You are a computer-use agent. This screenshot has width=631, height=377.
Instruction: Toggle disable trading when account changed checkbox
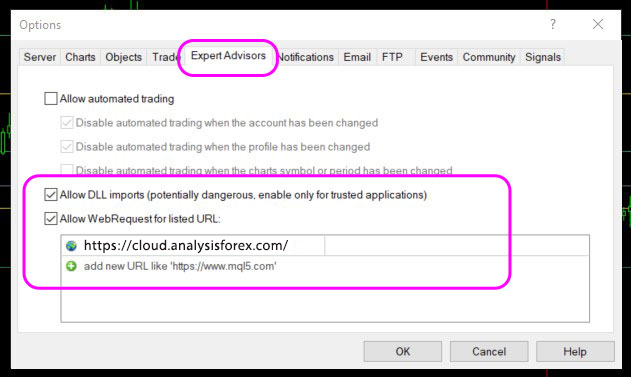click(67, 122)
